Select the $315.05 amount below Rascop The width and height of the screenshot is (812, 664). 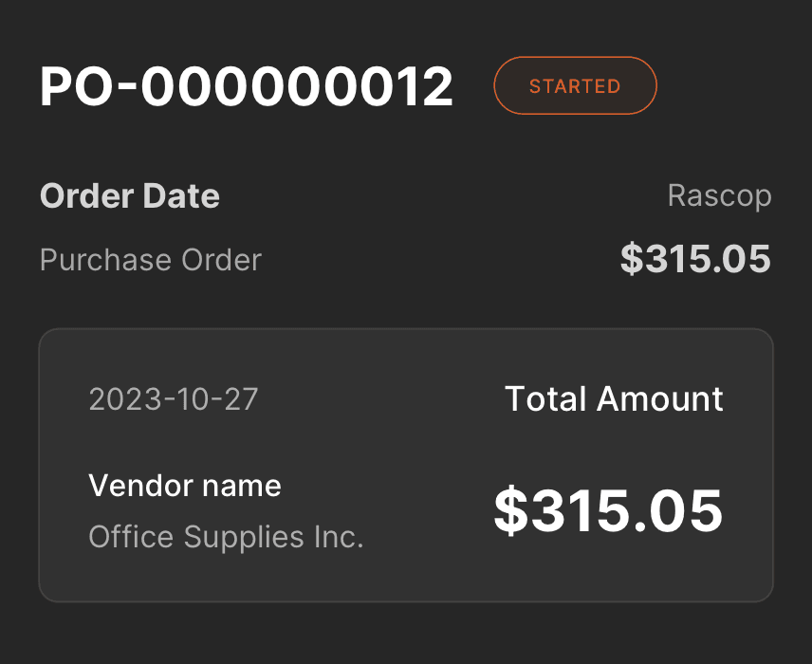point(695,259)
